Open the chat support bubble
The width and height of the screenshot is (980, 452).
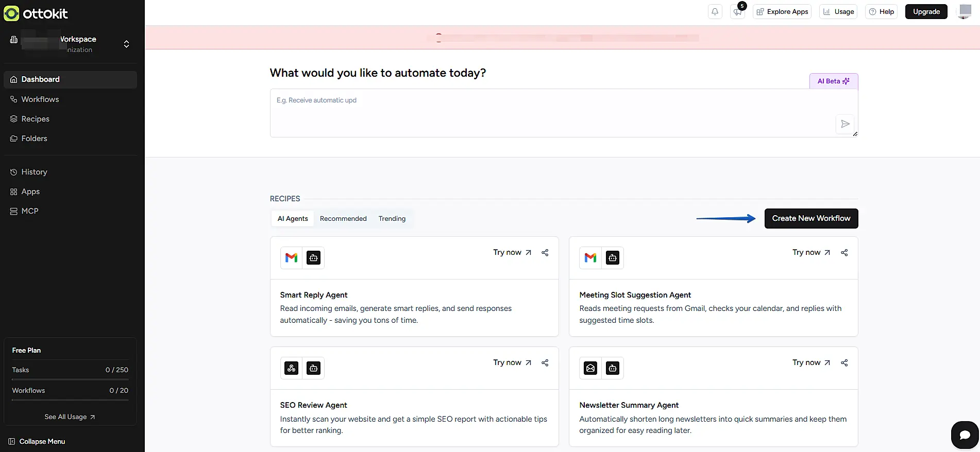coord(965,435)
